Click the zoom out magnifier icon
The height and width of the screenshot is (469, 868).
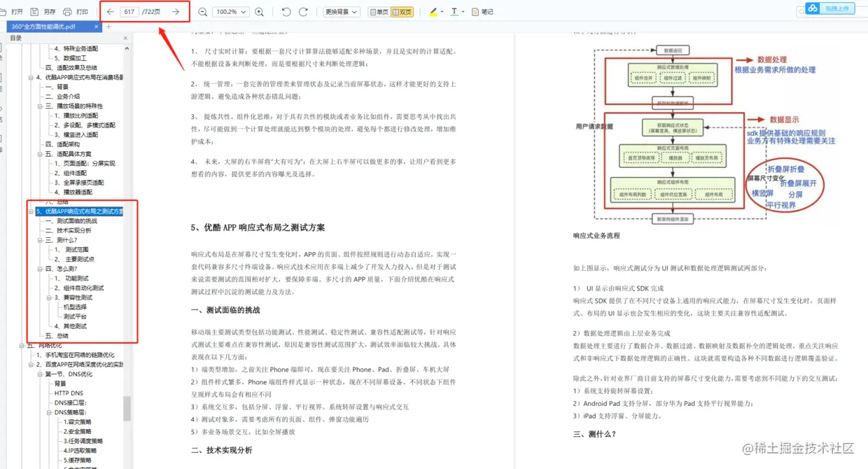(203, 12)
